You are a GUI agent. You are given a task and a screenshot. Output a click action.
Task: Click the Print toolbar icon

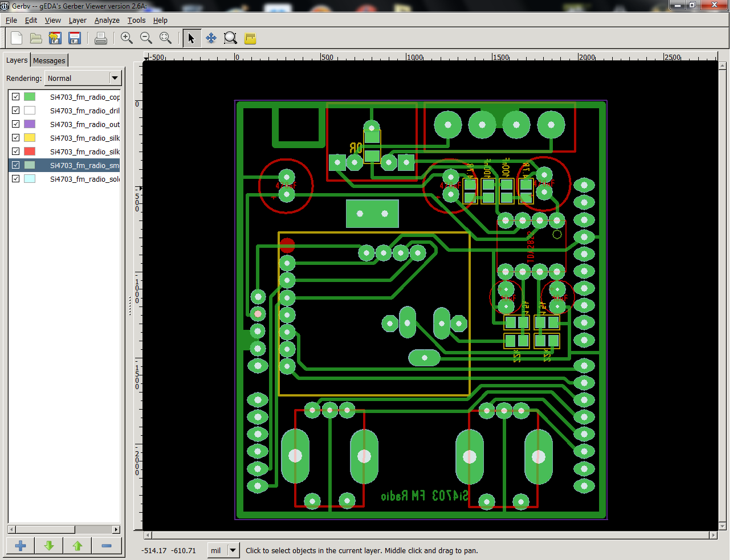[x=101, y=38]
